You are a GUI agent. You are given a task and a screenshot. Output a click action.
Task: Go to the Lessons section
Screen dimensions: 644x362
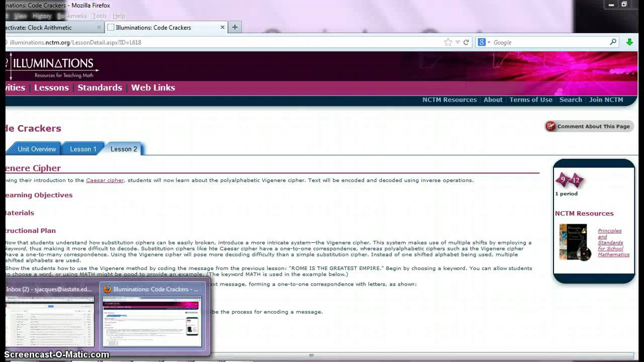pyautogui.click(x=51, y=87)
